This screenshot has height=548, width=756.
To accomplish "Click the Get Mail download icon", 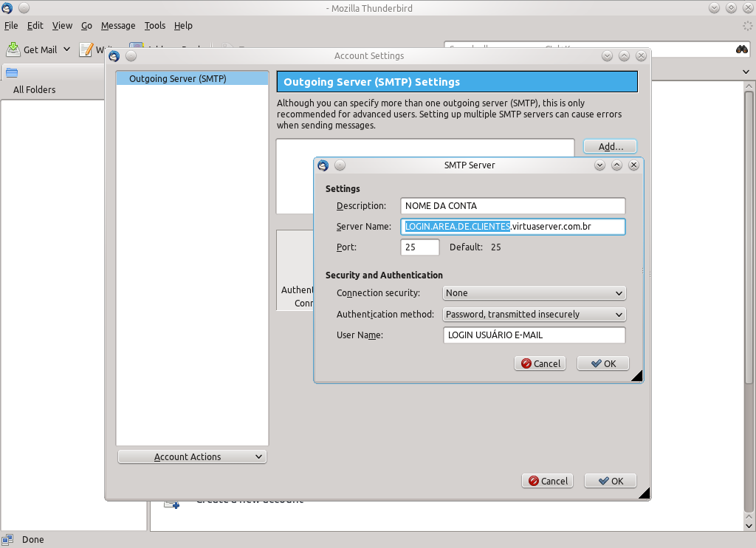I will (x=13, y=49).
